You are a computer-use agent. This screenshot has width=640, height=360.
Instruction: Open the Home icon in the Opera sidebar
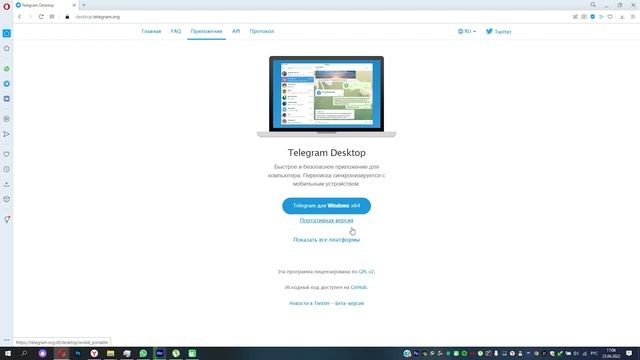[7, 49]
